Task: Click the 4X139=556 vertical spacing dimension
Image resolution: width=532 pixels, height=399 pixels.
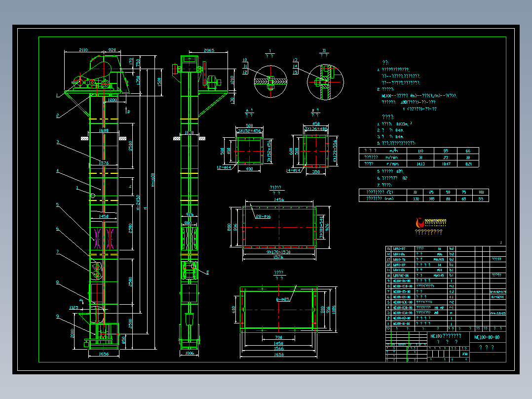Action: click(335, 151)
